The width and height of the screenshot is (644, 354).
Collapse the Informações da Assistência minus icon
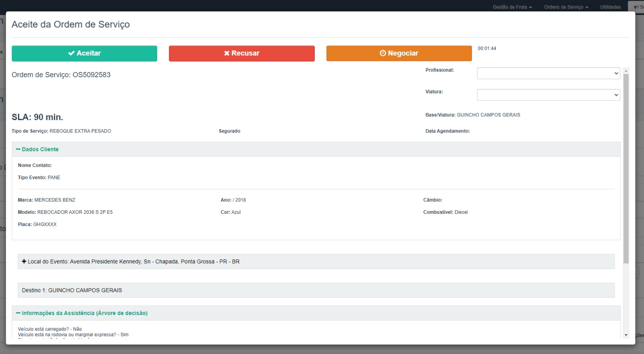click(x=18, y=313)
